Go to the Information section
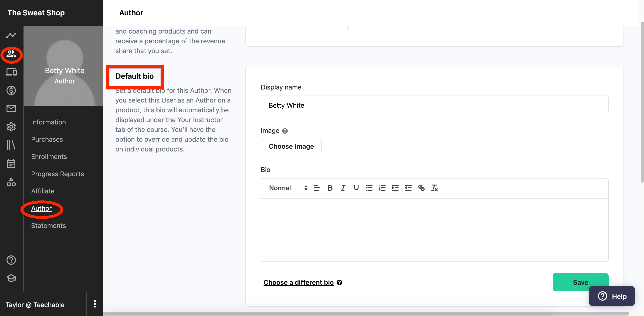The image size is (644, 316). [48, 122]
